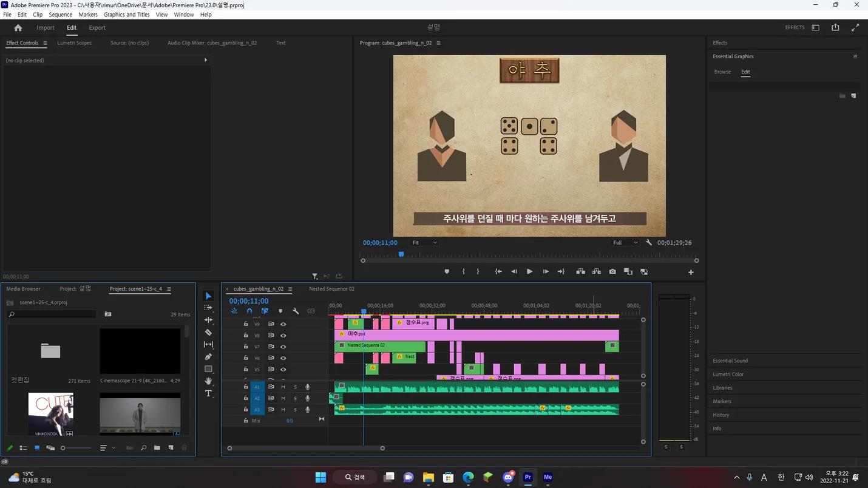This screenshot has height=488, width=868.
Task: Toggle Linked Selection in timeline
Action: click(265, 311)
